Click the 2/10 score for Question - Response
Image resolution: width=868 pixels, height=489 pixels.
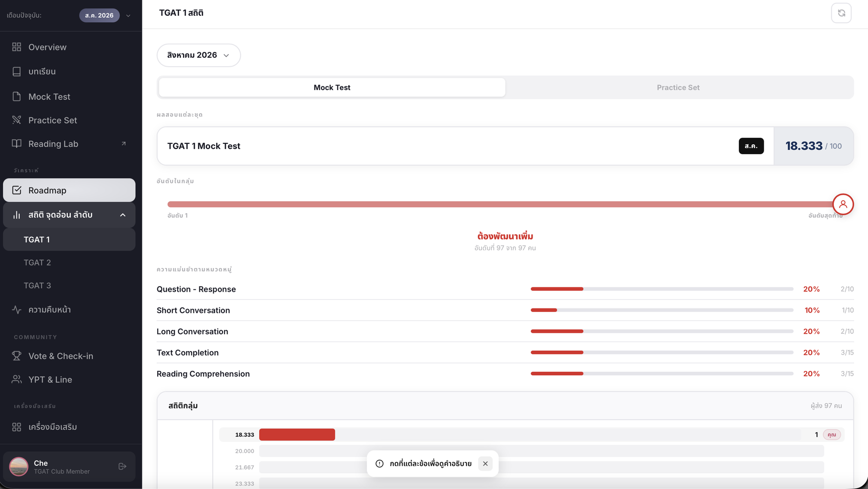point(847,289)
